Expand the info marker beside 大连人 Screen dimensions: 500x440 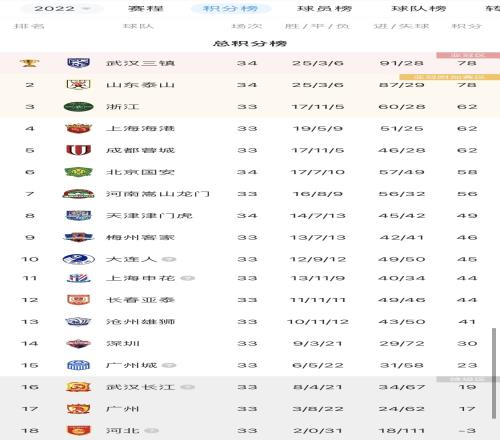(x=169, y=259)
